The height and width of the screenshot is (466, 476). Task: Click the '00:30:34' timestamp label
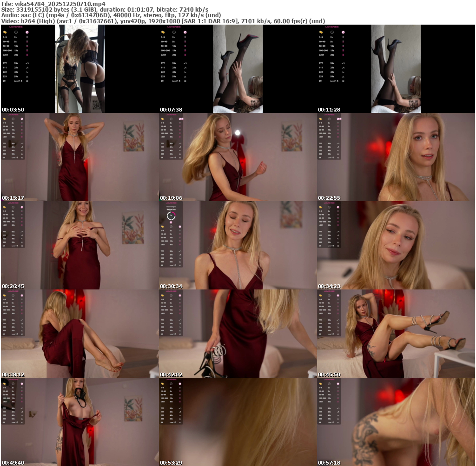coord(171,286)
